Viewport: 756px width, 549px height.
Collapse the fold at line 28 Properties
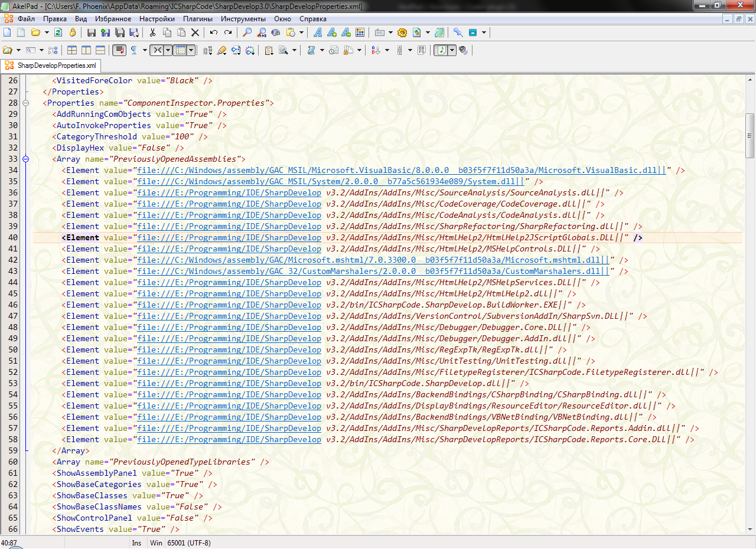[x=25, y=103]
